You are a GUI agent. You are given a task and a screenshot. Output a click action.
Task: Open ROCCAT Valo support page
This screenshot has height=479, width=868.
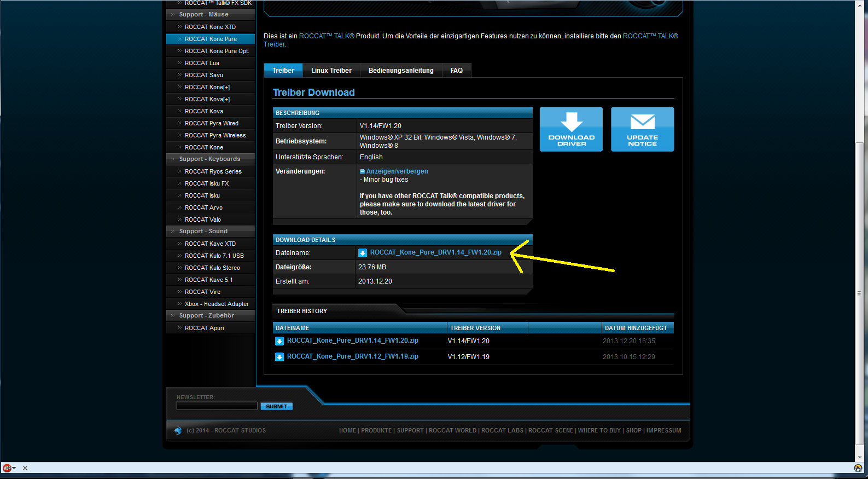click(x=211, y=220)
